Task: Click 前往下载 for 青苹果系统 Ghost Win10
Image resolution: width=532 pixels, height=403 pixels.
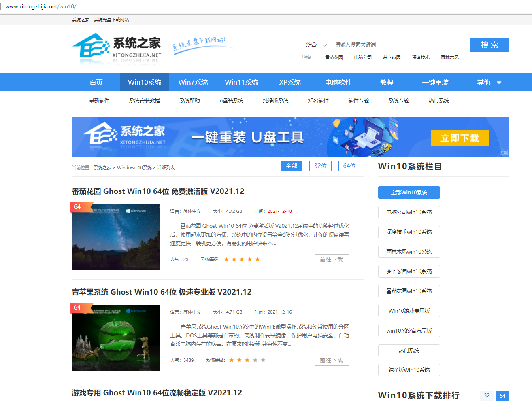Action: (x=332, y=360)
